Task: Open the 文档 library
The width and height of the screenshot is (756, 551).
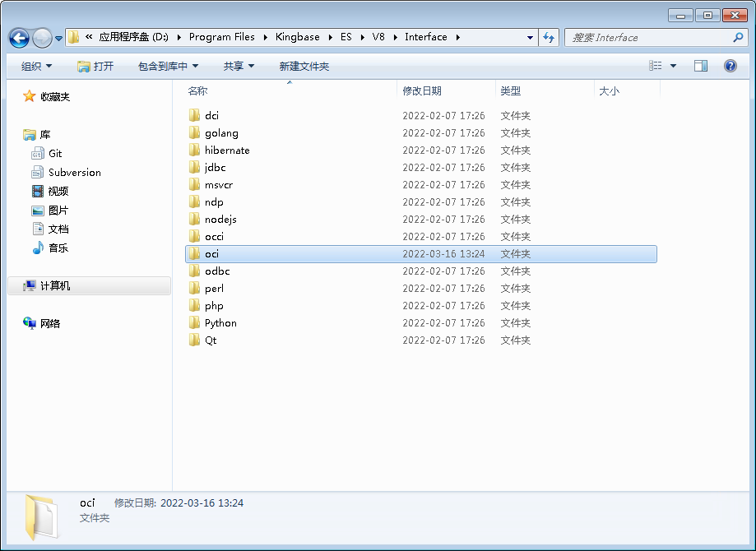Action: [50, 229]
